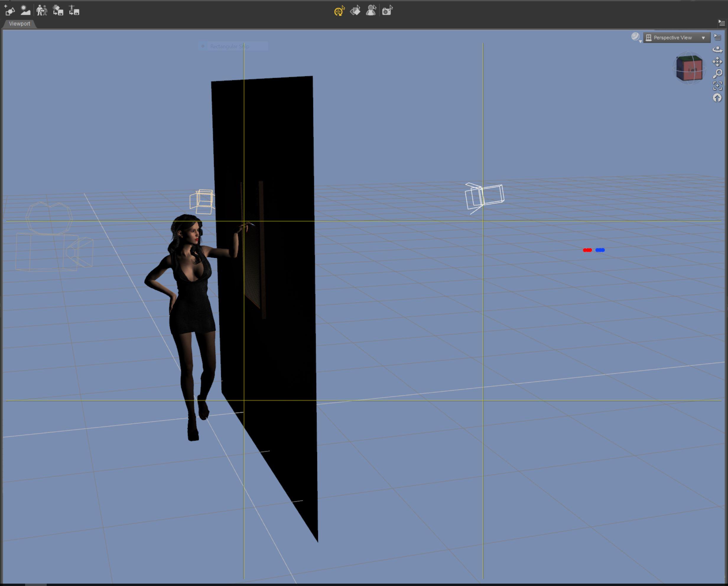Open the pane options menu above viewport
Viewport: 728px width, 586px height.
point(721,23)
